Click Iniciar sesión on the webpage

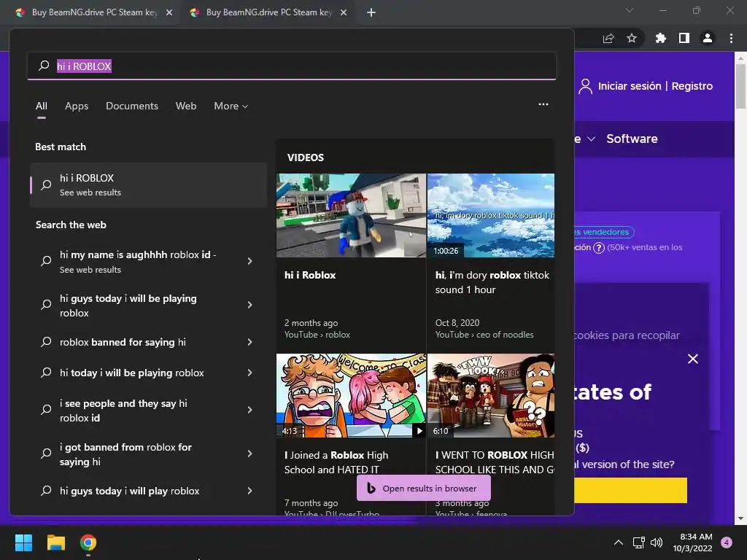630,86
